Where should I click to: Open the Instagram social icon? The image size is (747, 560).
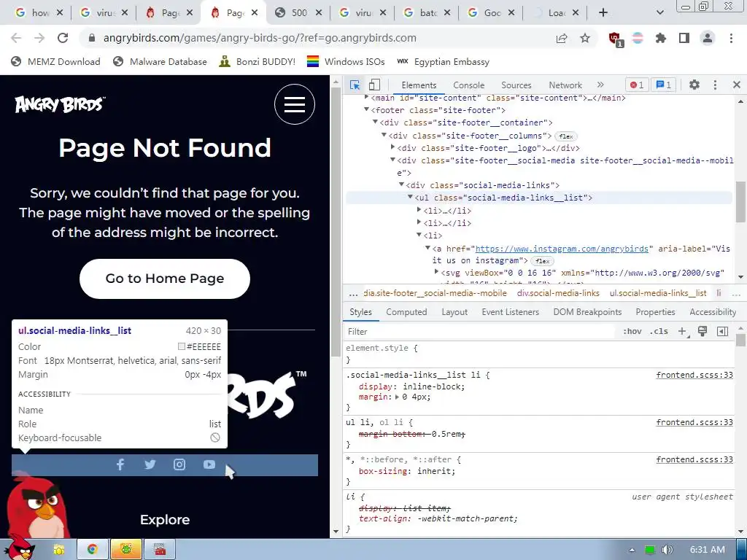tap(179, 464)
